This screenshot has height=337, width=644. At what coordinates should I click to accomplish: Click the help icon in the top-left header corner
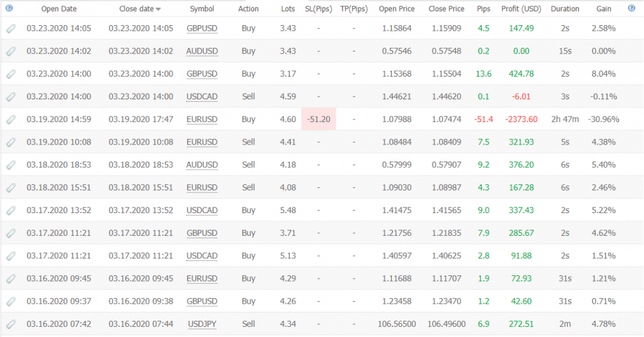pos(8,9)
